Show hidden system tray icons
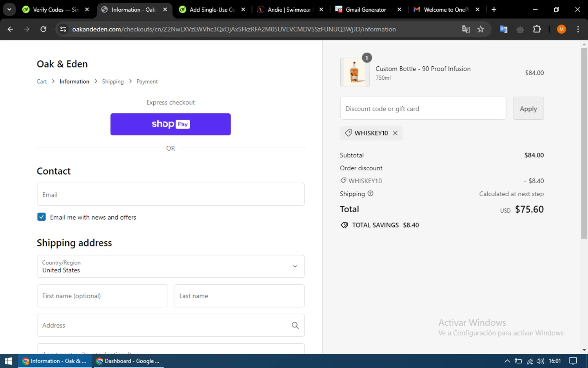The width and height of the screenshot is (588, 368). tap(507, 361)
